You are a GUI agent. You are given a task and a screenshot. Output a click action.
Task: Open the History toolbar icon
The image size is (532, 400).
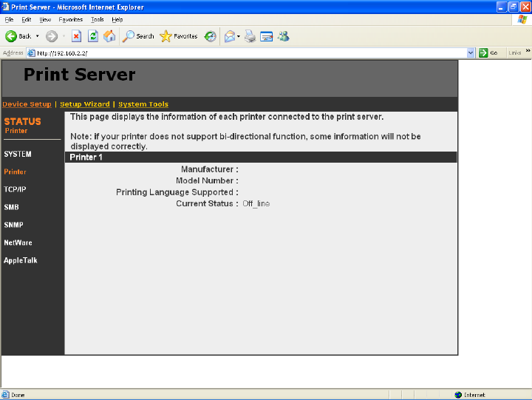click(210, 36)
